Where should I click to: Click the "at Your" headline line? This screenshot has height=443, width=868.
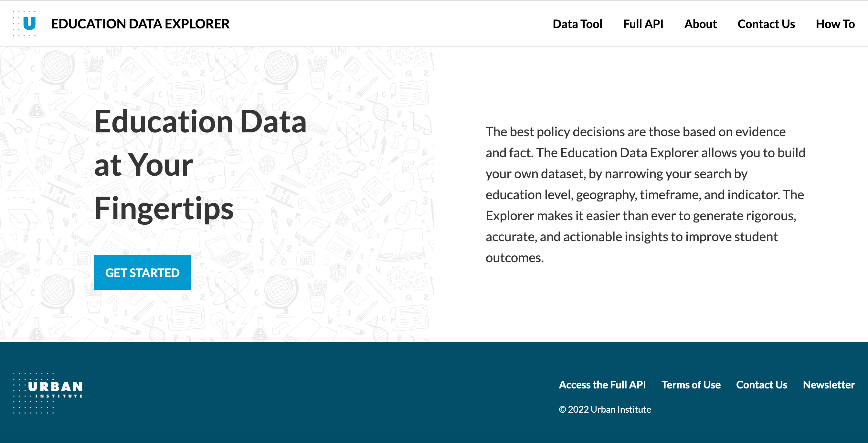tap(144, 165)
